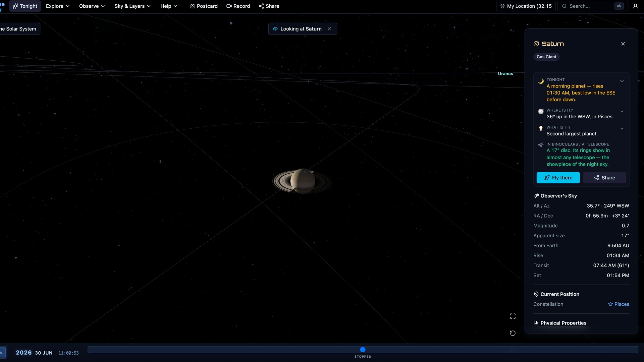Click Share in the Saturn panel

click(604, 178)
